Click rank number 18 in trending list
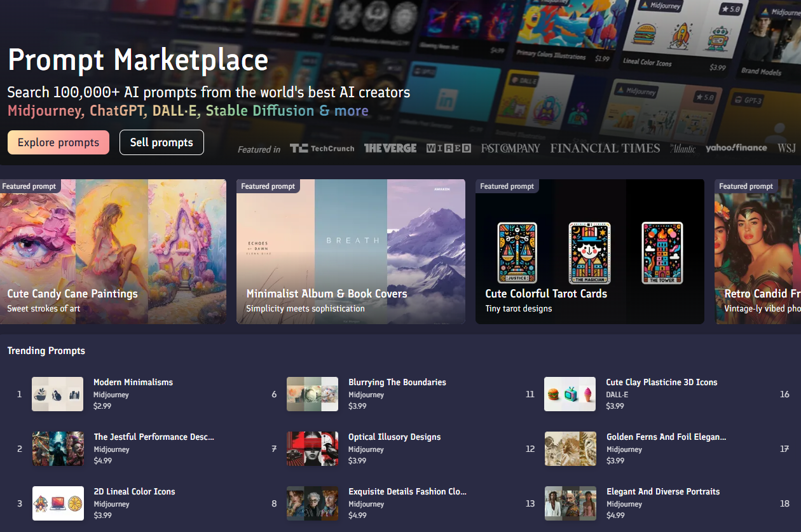Screen dimensions: 801x532 pos(784,503)
